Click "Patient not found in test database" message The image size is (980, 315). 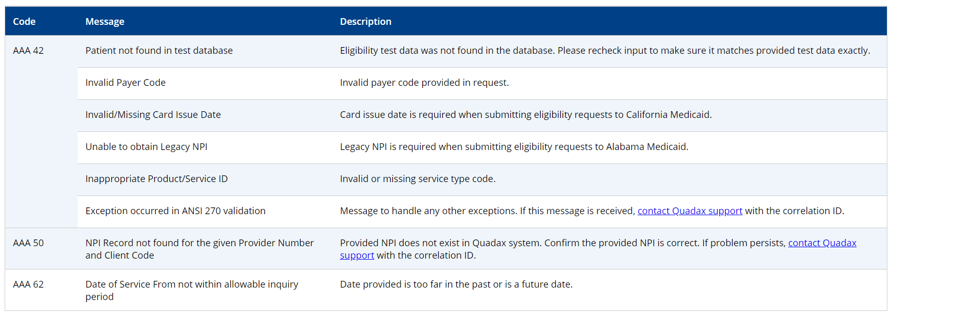[x=159, y=51]
